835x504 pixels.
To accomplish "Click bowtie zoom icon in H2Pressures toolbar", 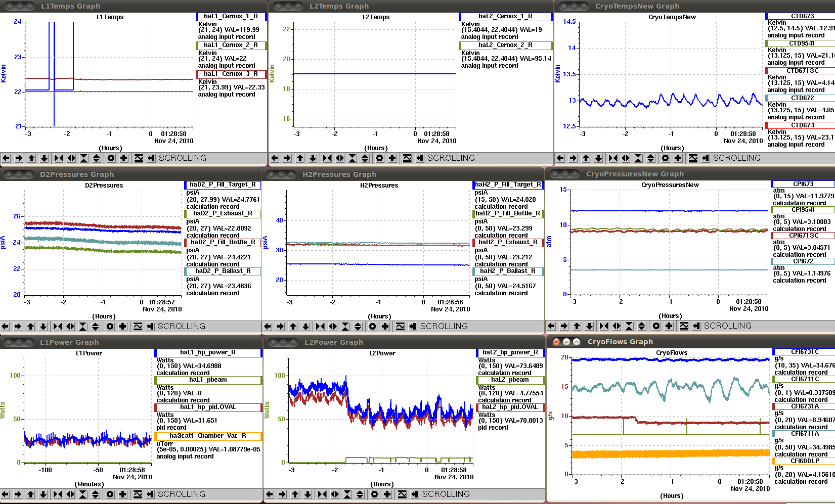I will [x=320, y=327].
